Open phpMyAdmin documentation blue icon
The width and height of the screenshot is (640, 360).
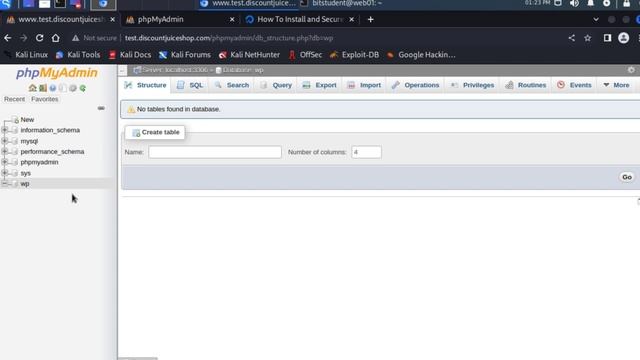[53, 88]
